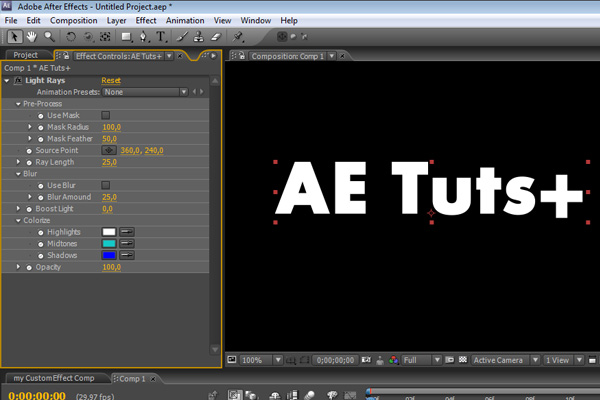
Task: Open the Effect menu
Action: click(x=146, y=20)
